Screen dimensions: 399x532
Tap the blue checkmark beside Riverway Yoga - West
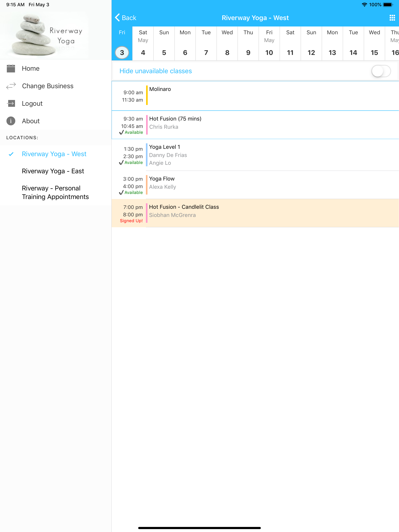(x=11, y=154)
